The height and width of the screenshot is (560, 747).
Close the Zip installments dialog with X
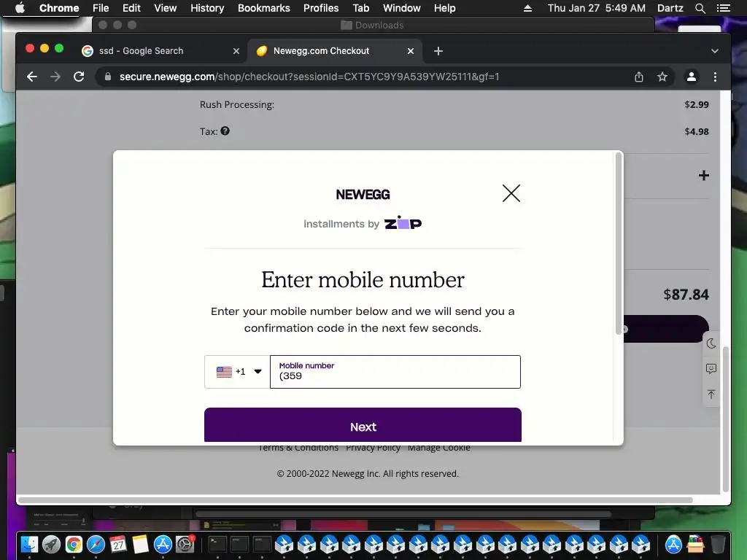point(511,193)
